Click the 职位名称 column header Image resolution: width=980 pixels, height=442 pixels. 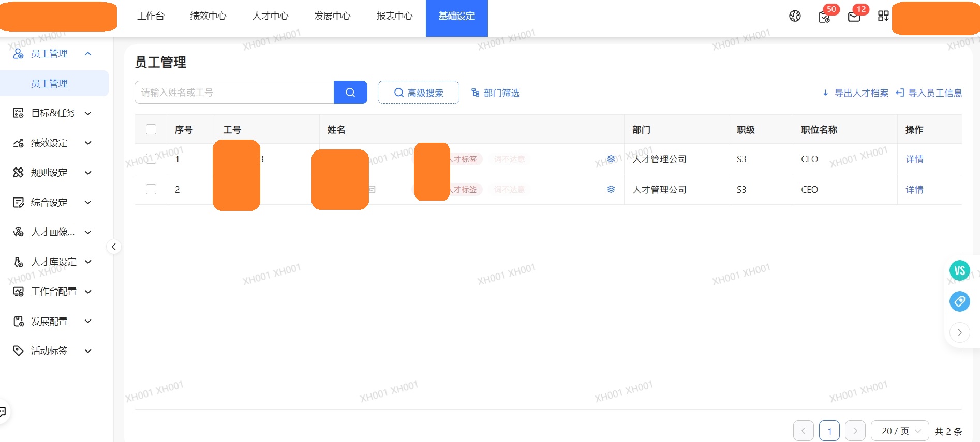819,130
